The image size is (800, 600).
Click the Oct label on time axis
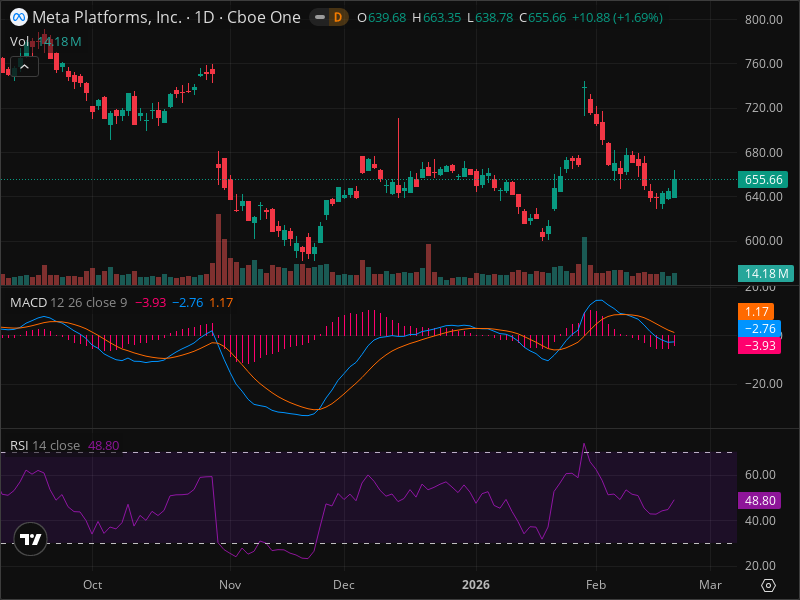(92, 585)
